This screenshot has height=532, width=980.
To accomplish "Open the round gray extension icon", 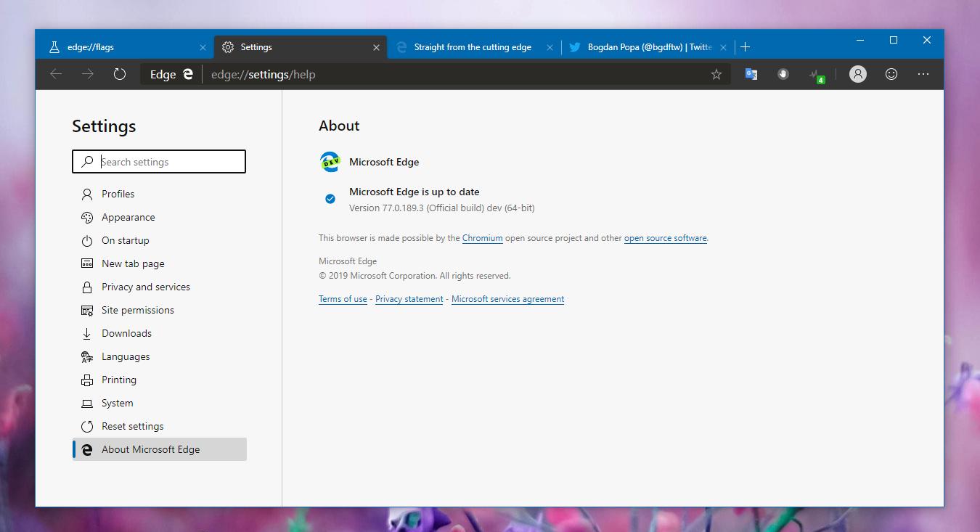I will pos(783,74).
